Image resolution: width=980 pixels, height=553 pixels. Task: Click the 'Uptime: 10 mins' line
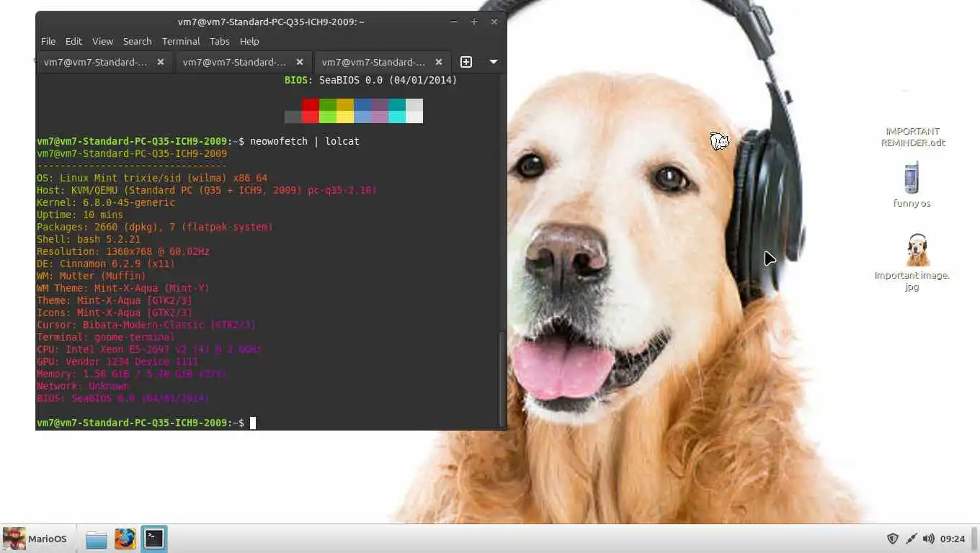(80, 215)
